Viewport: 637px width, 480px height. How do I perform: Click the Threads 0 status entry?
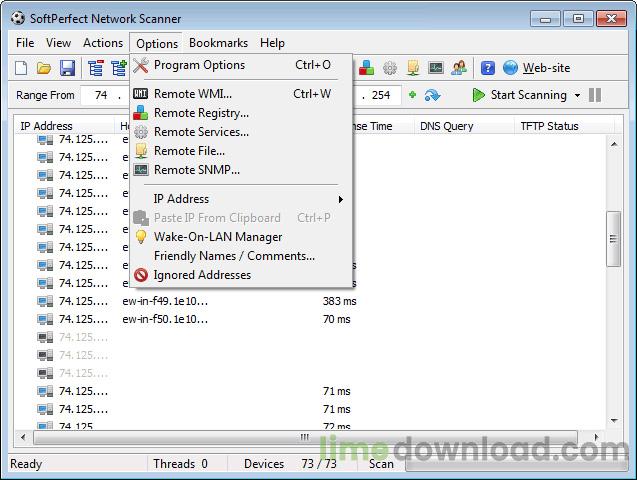[180, 464]
